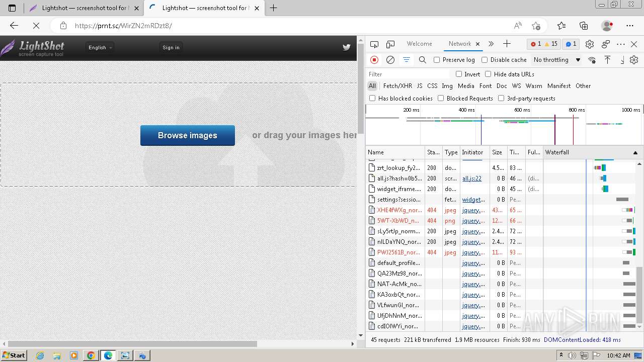Check the Invert filter checkbox
Screen dimensions: 644x362
tap(459, 74)
